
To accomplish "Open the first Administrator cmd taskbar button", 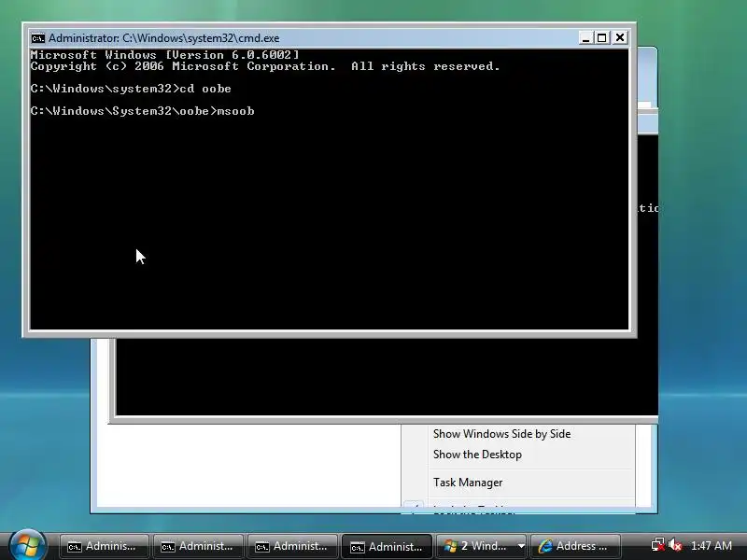I will click(105, 546).
